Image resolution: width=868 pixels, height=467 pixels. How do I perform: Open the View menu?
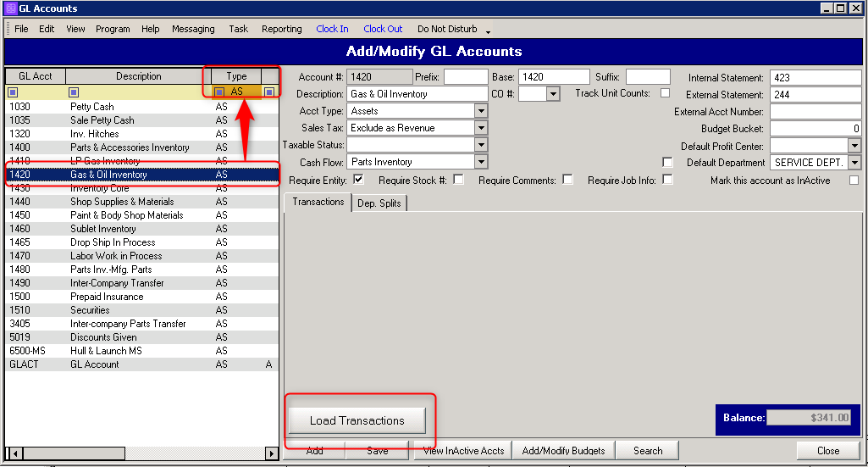pos(75,29)
